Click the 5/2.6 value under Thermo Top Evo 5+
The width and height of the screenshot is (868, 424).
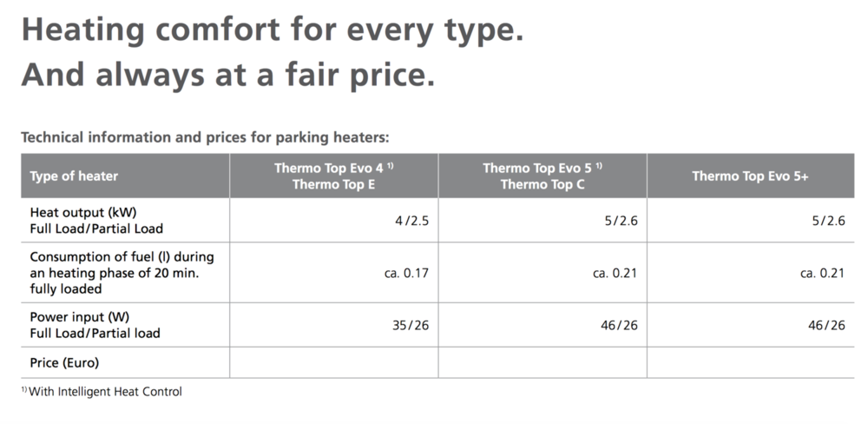click(828, 221)
